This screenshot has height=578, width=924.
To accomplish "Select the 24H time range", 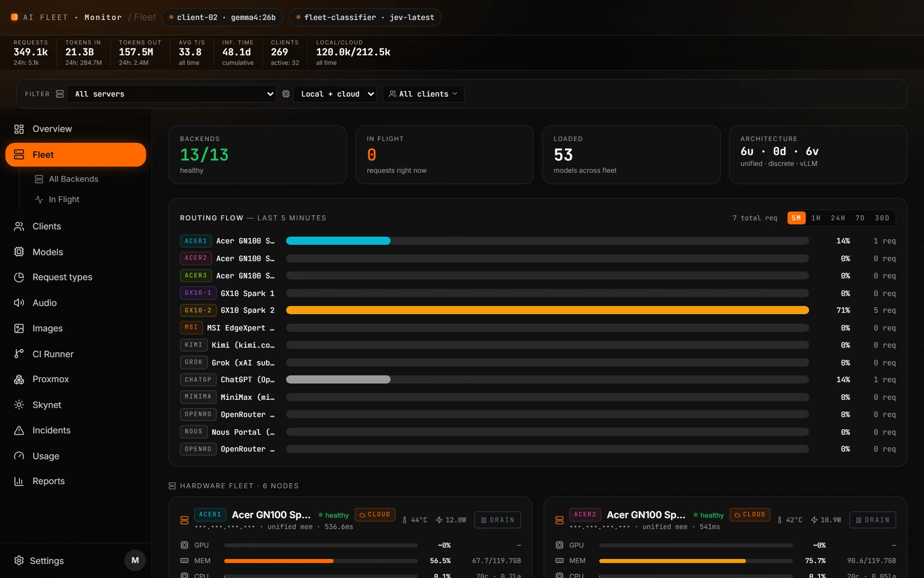I will tap(837, 218).
